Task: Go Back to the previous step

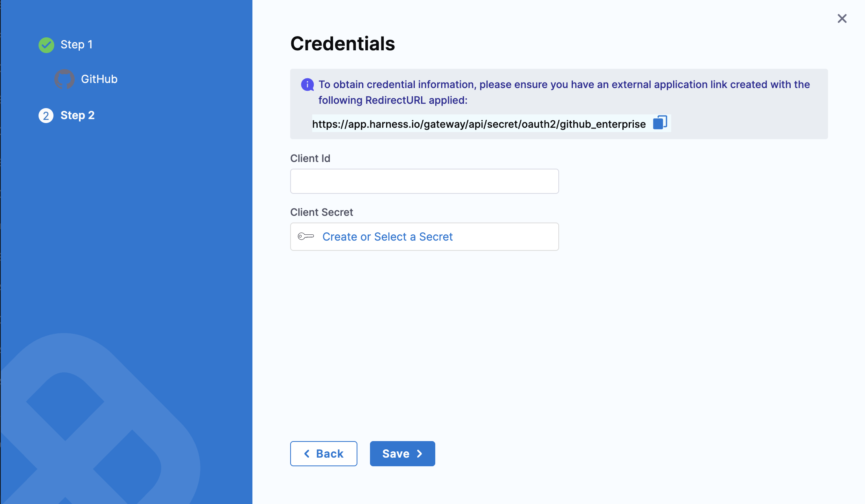Action: 324,454
